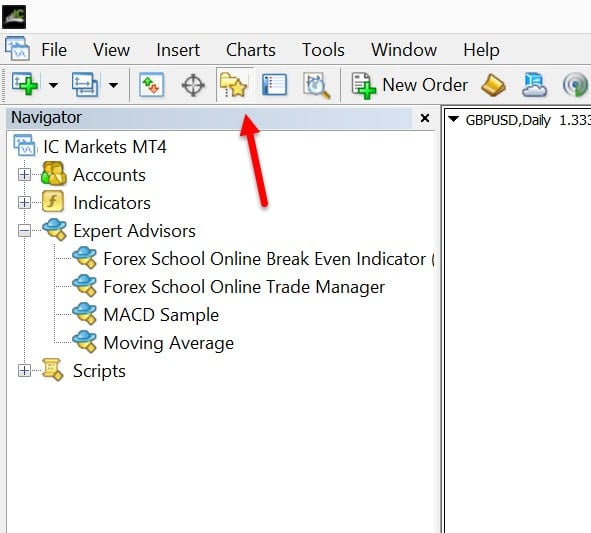Viewport: 591px width, 533px height.
Task: Toggle the Market Watch window icon
Action: 152,84
